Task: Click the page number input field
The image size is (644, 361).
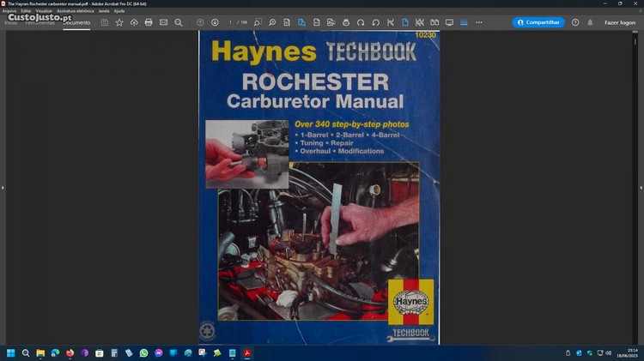Action: pyautogui.click(x=231, y=22)
